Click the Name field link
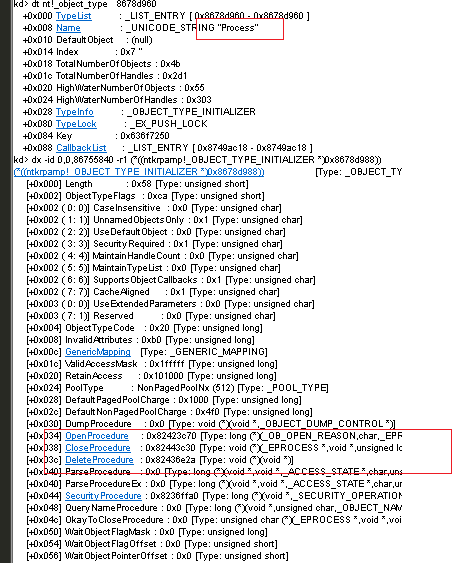 [68, 28]
